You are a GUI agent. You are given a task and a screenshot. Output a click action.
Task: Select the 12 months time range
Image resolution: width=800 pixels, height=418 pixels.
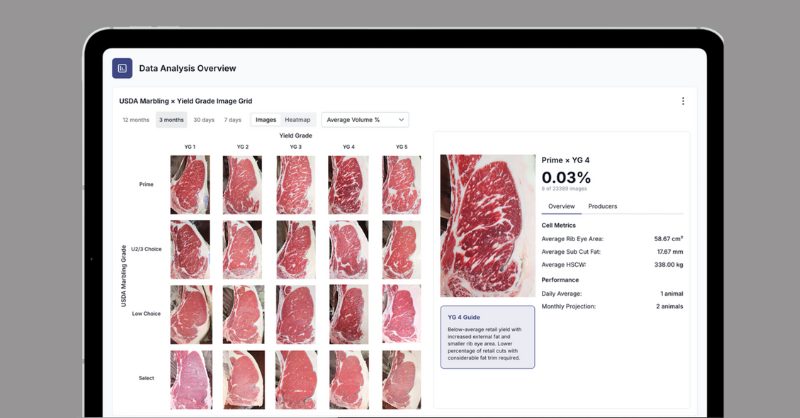[136, 120]
